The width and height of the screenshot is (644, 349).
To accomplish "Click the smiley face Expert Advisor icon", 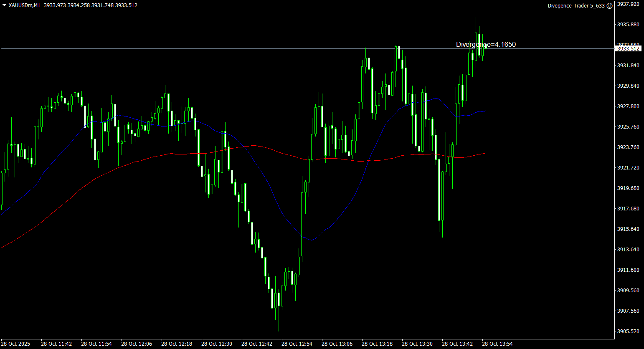I will (x=609, y=5).
